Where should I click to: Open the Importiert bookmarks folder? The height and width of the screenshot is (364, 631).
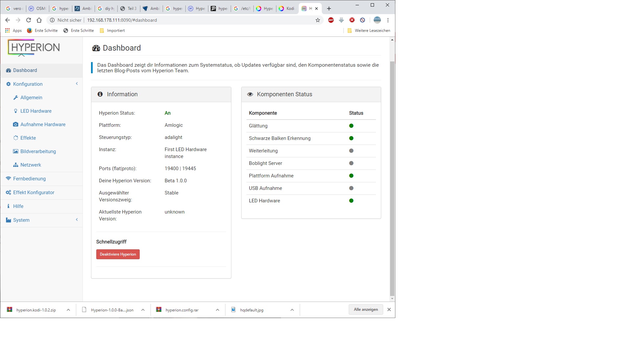(x=112, y=31)
